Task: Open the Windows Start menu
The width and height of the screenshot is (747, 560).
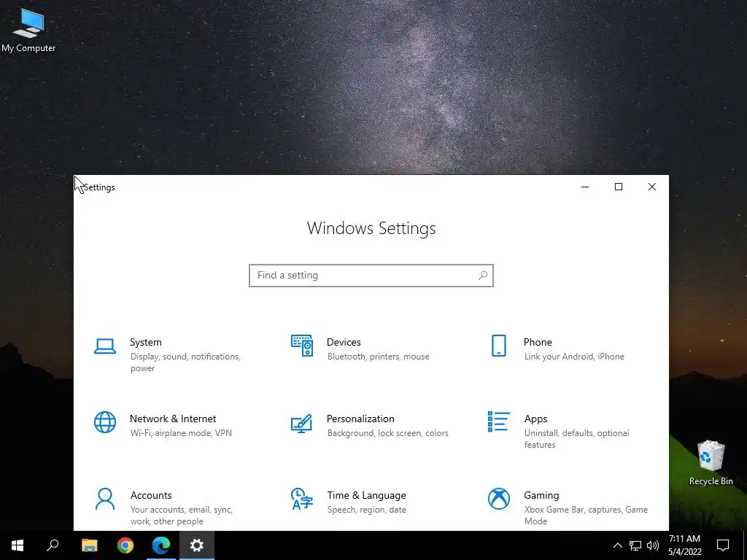Action: click(x=18, y=545)
